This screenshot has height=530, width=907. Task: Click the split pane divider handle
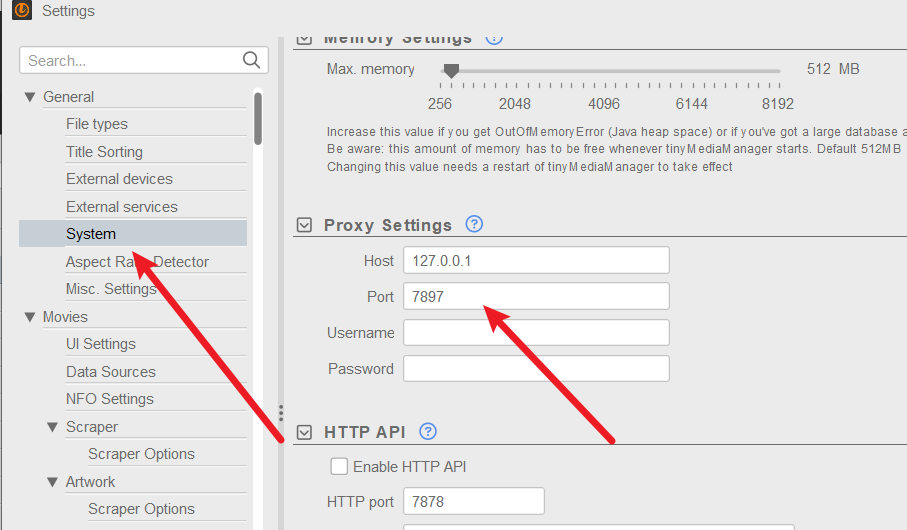pos(281,413)
